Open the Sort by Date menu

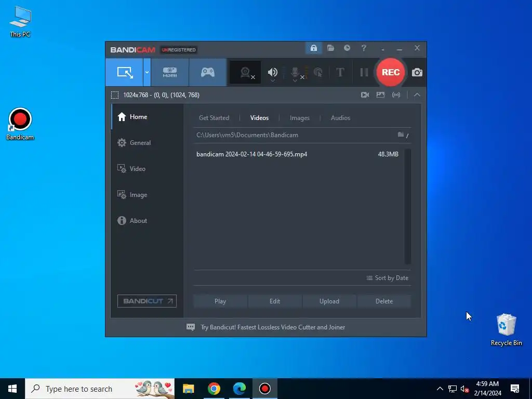387,278
